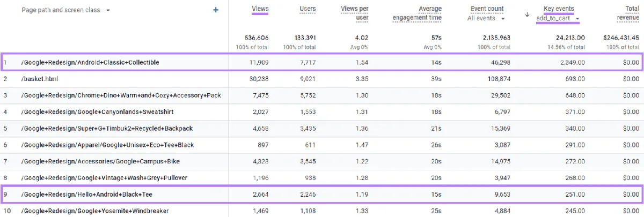644x217 pixels.
Task: Click the total views value 536,606
Action: (256, 38)
